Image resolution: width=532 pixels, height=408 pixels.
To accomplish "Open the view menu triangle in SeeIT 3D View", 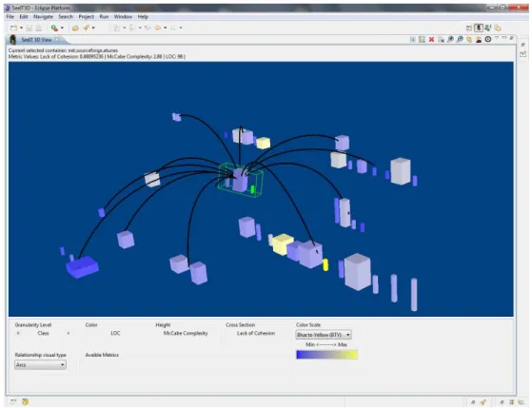I will tap(497, 38).
